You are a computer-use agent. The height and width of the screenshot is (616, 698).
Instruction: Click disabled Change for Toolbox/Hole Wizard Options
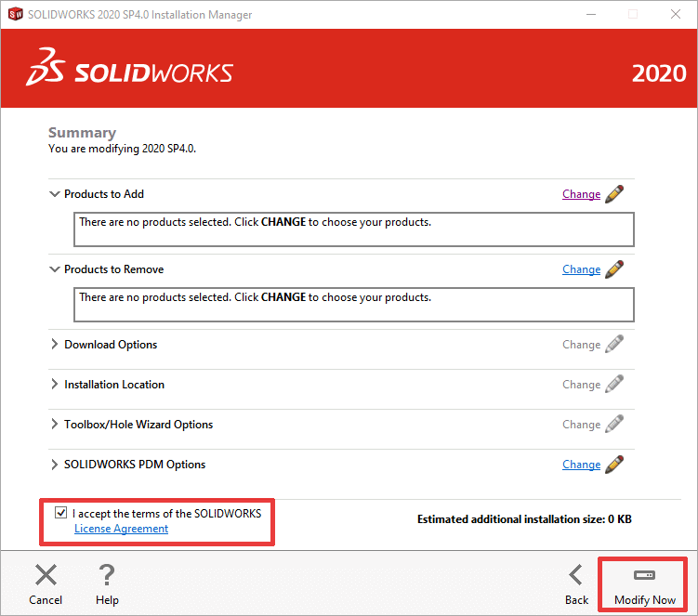pyautogui.click(x=582, y=425)
